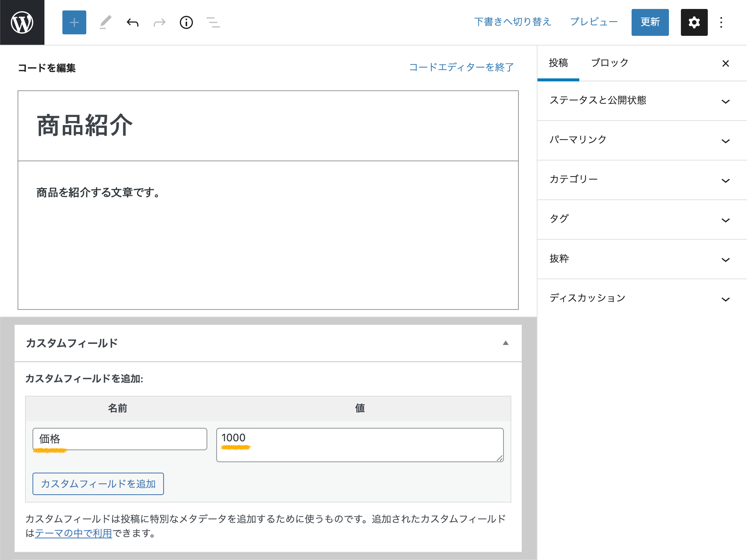The width and height of the screenshot is (747, 560).
Task: Click the 値 column header
Action: point(360,408)
